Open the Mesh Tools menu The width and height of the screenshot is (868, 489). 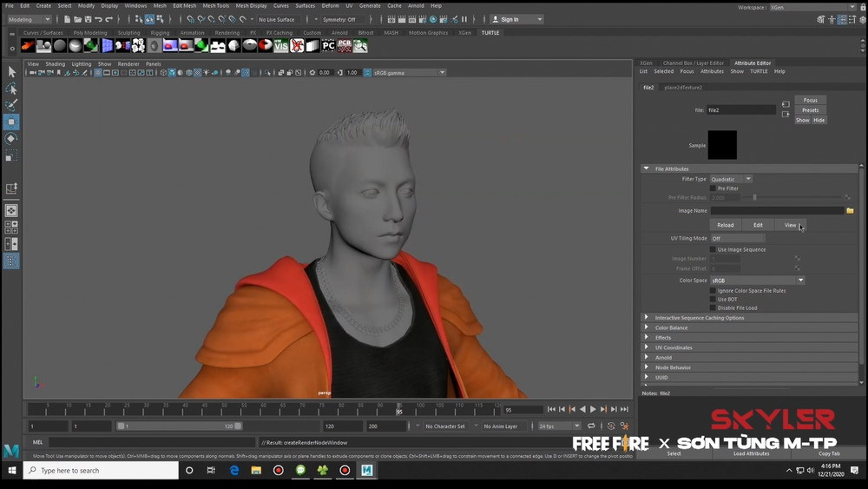(x=216, y=5)
